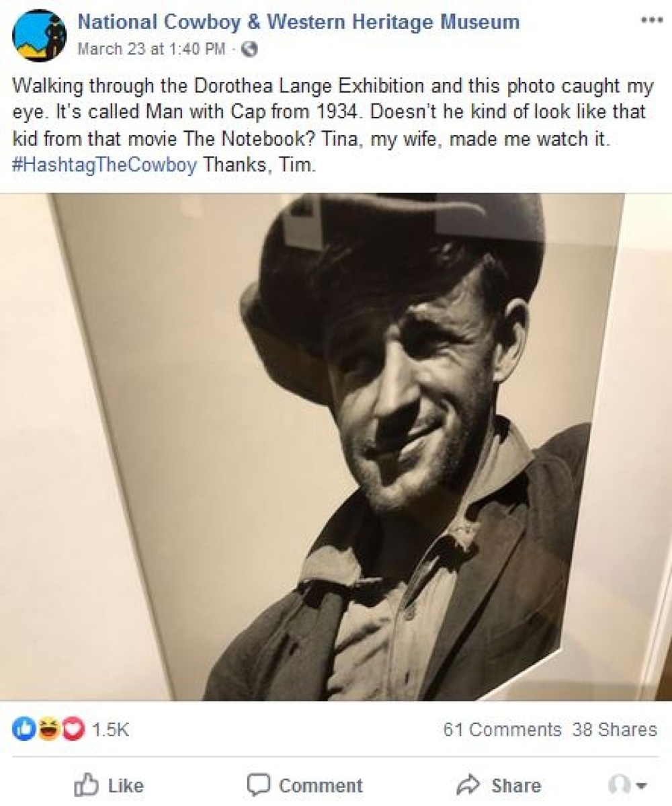Click the museum profile picture

39,35
